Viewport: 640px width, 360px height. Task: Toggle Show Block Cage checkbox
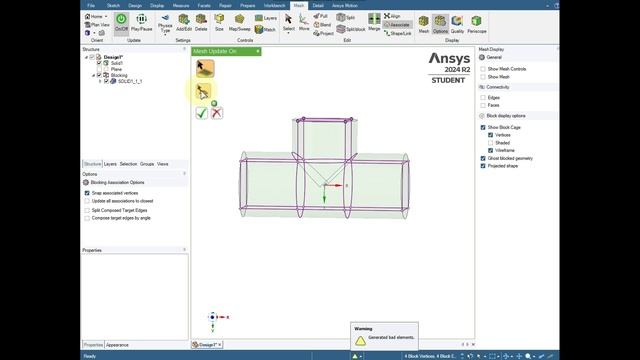click(x=483, y=127)
